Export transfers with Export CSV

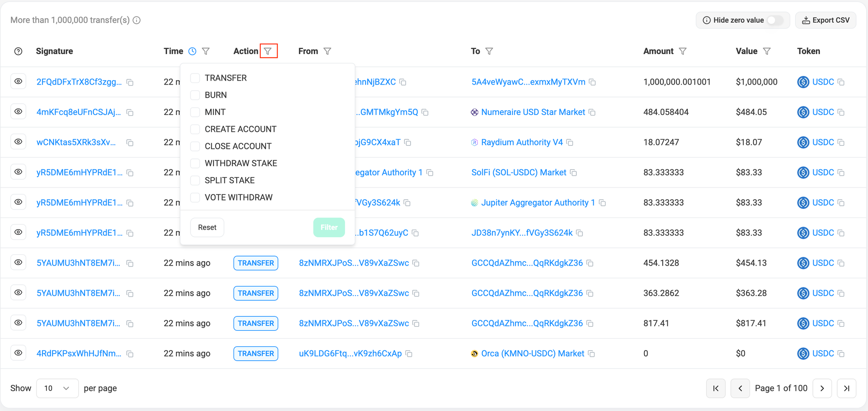(825, 20)
